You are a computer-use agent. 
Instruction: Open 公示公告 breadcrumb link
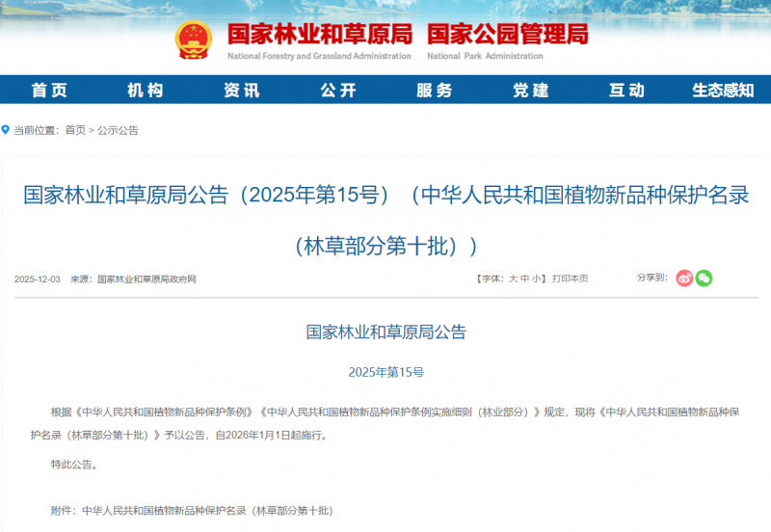(118, 130)
